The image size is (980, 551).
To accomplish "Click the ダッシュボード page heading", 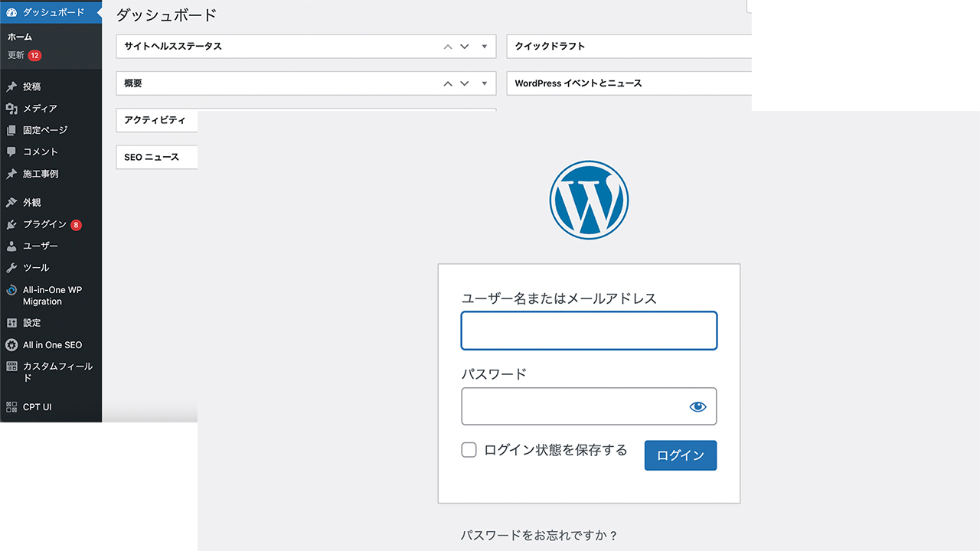I will tap(166, 15).
